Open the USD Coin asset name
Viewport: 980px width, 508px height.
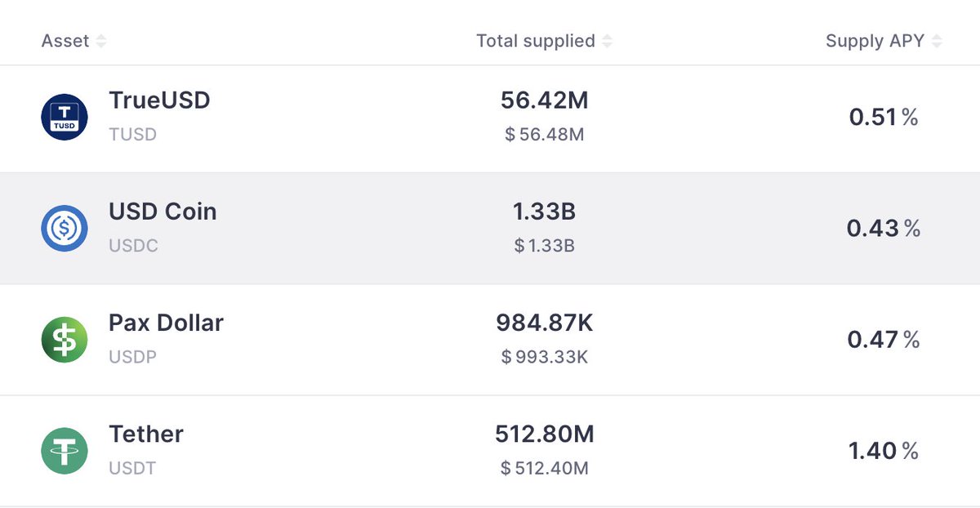[163, 212]
